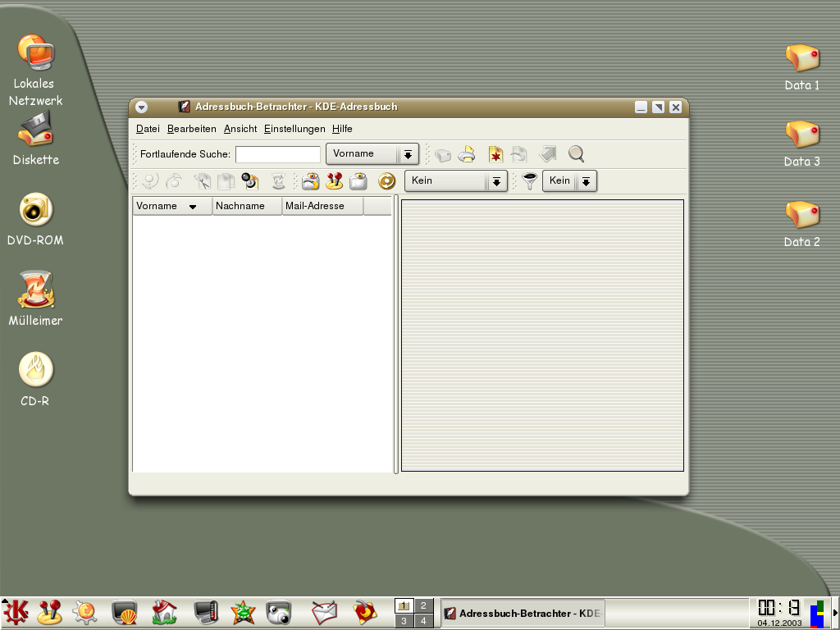The image size is (840, 630).
Task: Click the grayed-out delete icon
Action: click(278, 181)
